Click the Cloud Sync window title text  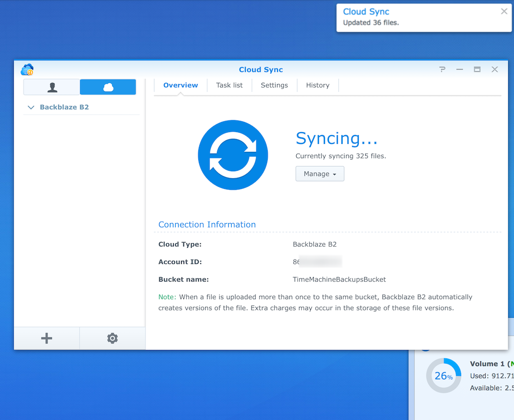[261, 70]
